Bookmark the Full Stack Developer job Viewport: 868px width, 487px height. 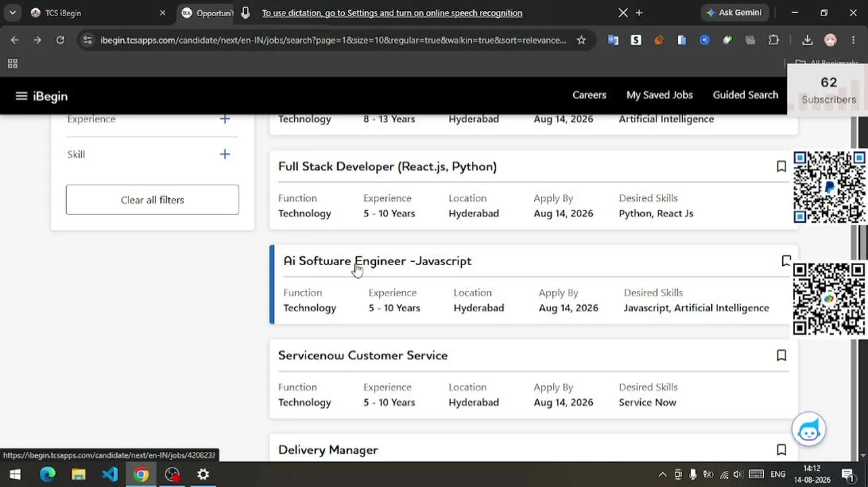click(x=781, y=166)
